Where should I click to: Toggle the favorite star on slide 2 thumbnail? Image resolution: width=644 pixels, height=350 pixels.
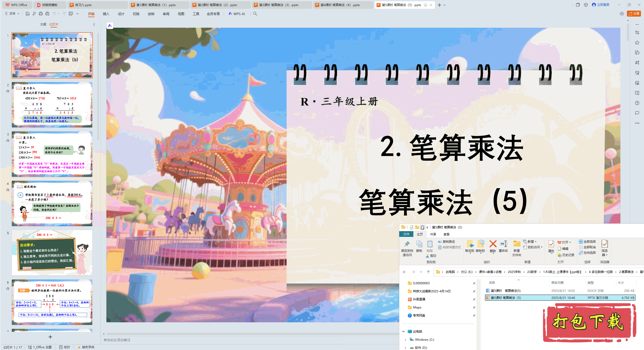(8, 91)
